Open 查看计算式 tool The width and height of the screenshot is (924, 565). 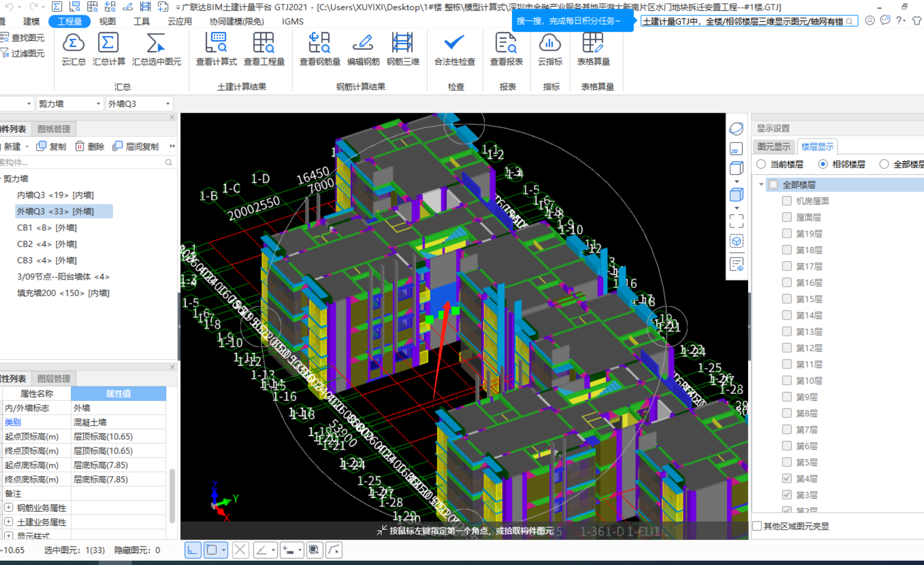[216, 49]
